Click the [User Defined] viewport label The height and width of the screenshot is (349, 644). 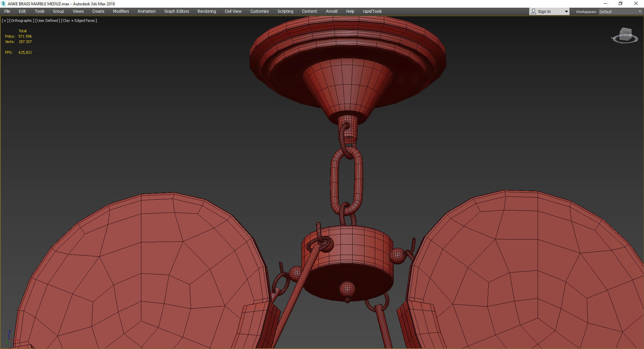tap(48, 20)
